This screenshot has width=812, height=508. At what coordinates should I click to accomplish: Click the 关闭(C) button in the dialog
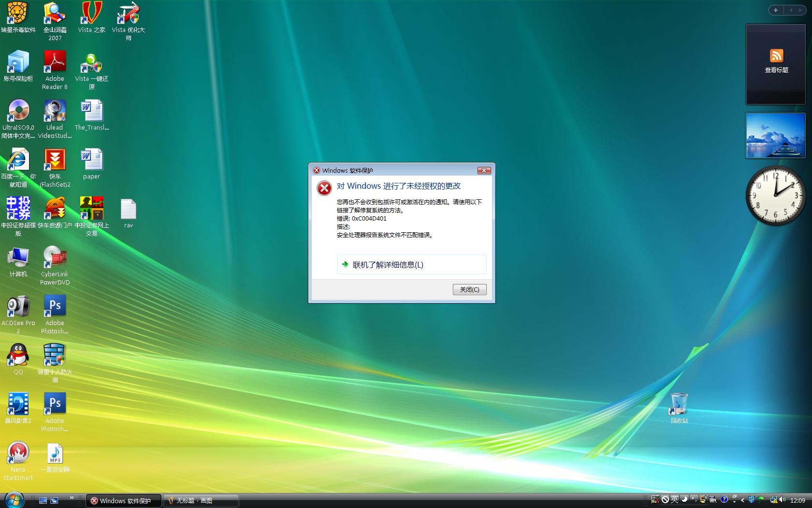(x=469, y=289)
